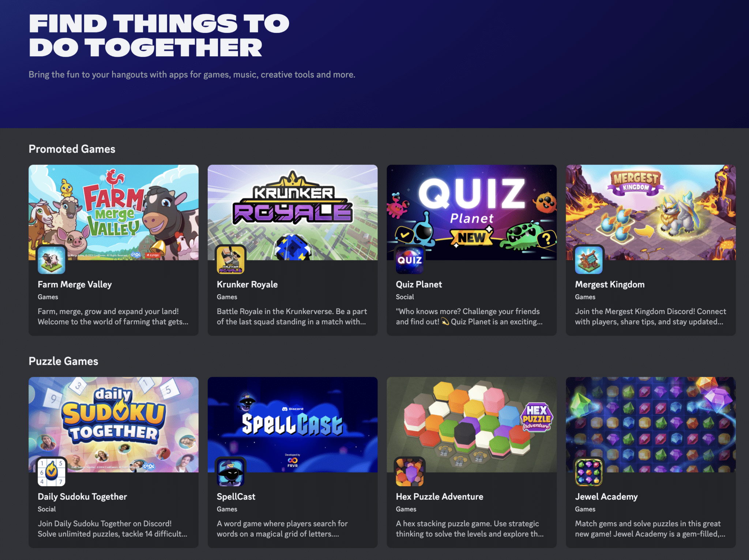The height and width of the screenshot is (560, 749).
Task: Click the Hex Puzzle Adventure description text
Action: (x=470, y=529)
